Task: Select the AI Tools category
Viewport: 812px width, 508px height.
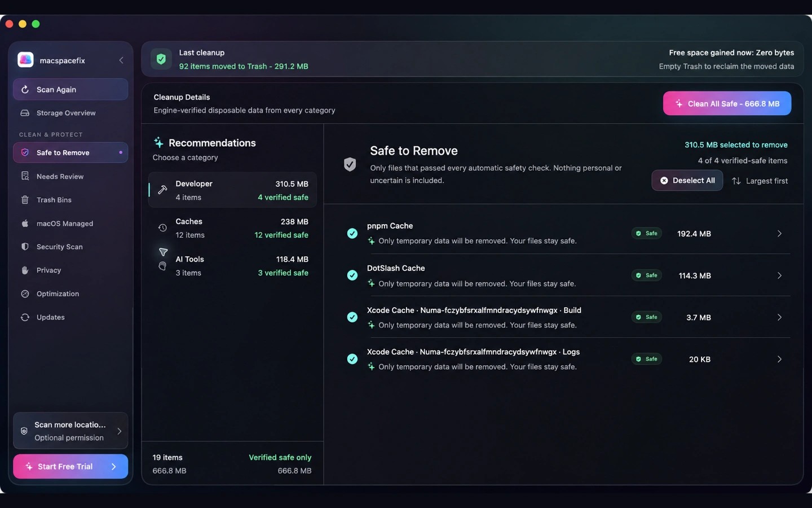Action: tap(232, 266)
